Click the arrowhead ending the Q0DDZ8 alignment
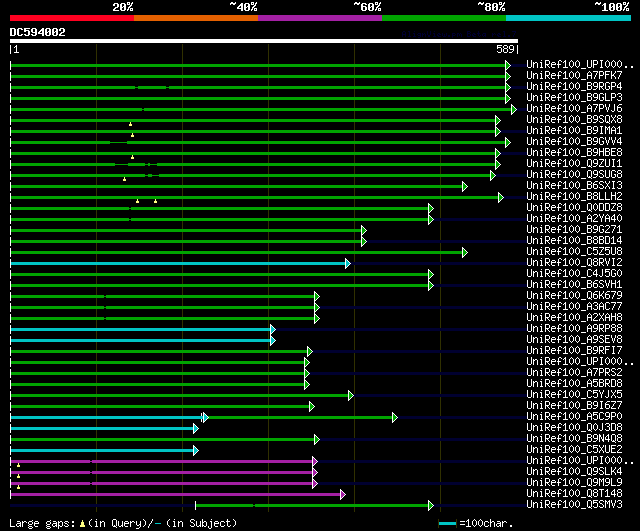The image size is (640, 531). (431, 209)
